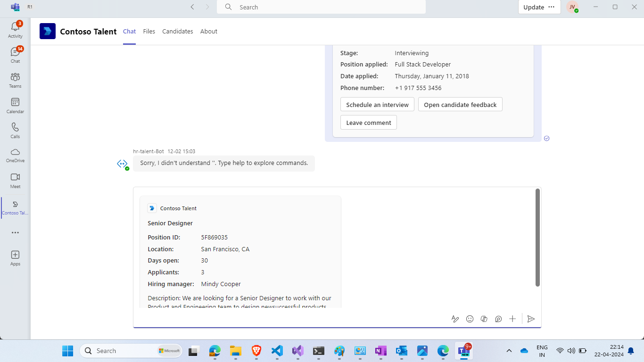Screen dimensions: 644x362
Task: Open Meet in the sidebar
Action: [15, 181]
